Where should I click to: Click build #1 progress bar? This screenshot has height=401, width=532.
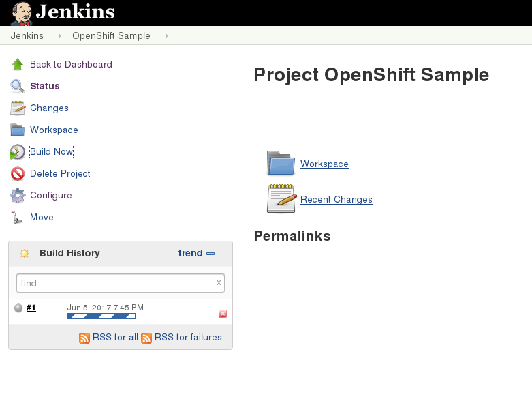(x=101, y=316)
